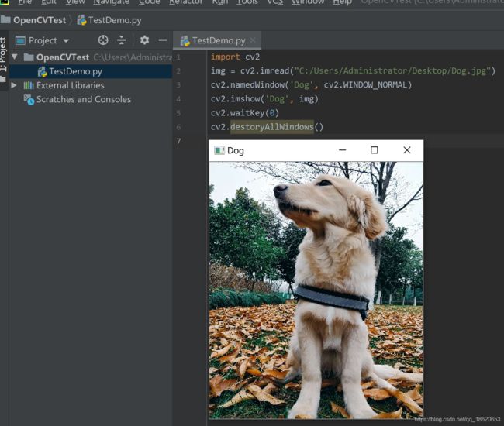Viewport: 504px width, 426px height.
Task: Open the Edit menu
Action: 49,2
